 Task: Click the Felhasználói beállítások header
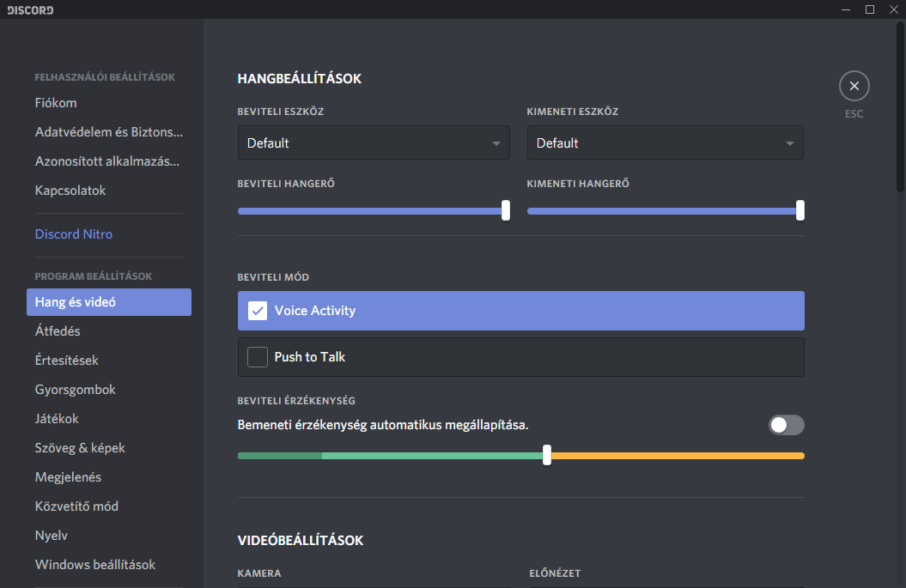105,77
